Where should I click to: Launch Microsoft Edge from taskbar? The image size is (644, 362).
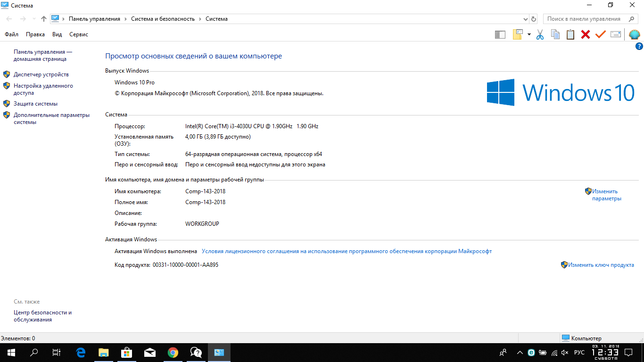[x=81, y=352]
